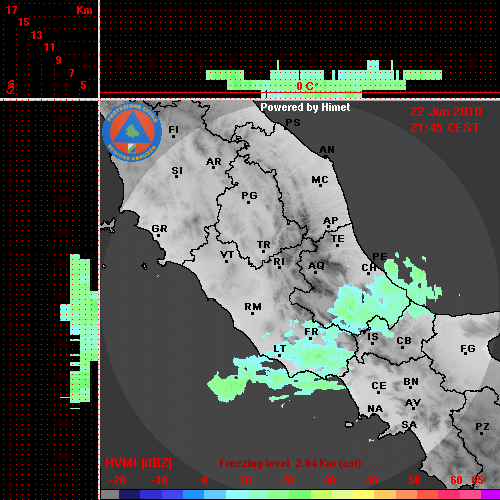
Task: Click the '20' dBZ scale value
Action: (287, 480)
